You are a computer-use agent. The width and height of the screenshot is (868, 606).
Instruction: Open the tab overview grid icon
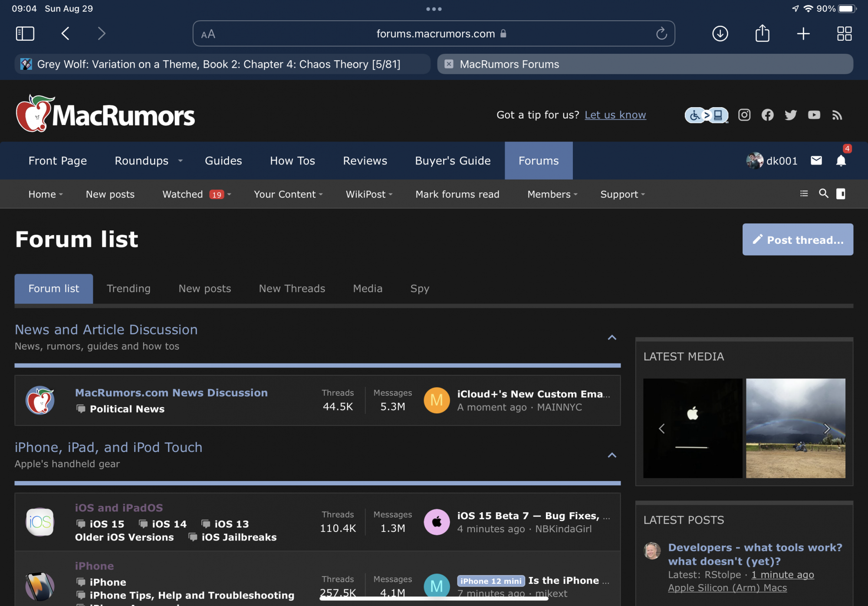tap(844, 33)
